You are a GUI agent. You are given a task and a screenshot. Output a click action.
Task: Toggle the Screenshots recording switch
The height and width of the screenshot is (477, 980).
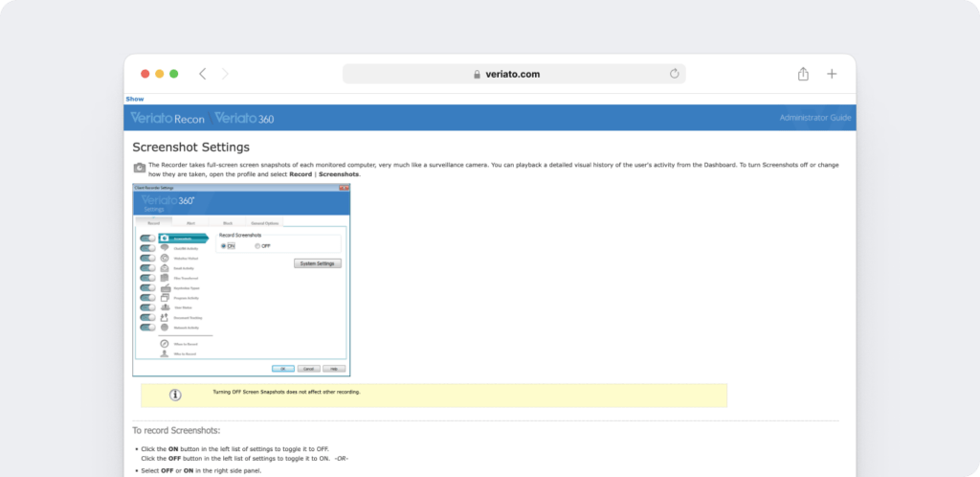tap(147, 238)
